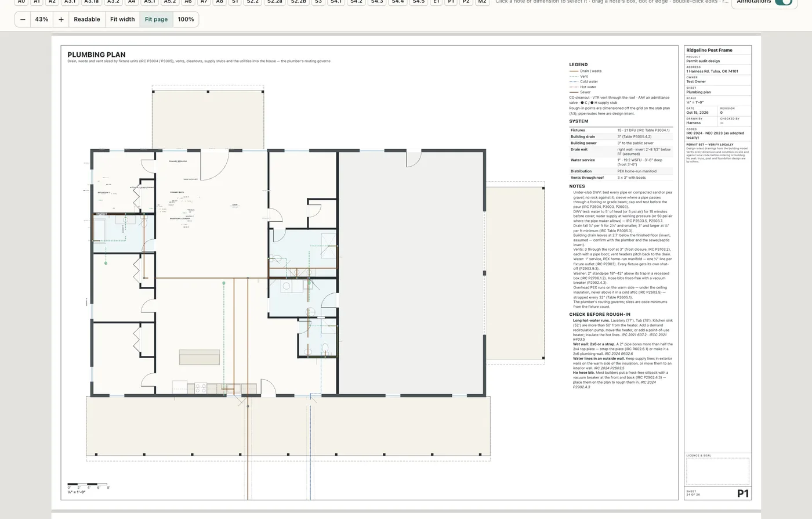Click the 'Harness' drawn-by field
Image resolution: width=812 pixels, height=519 pixels.
click(x=693, y=122)
